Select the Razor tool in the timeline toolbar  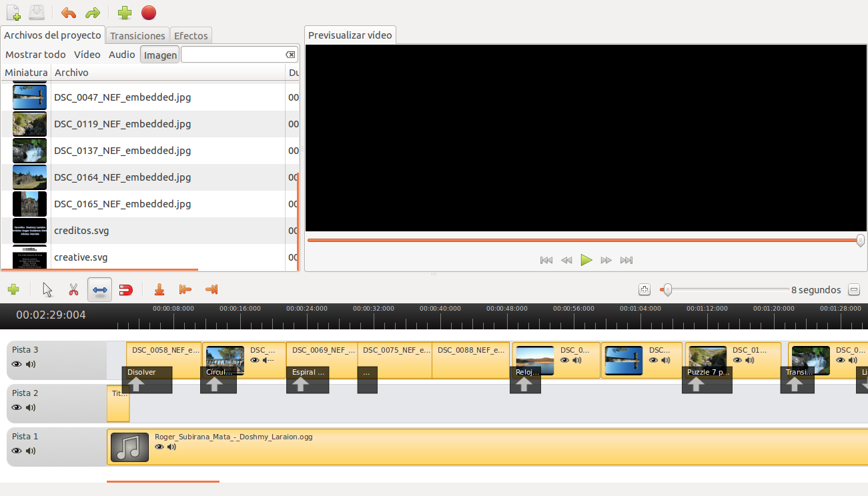tap(74, 289)
